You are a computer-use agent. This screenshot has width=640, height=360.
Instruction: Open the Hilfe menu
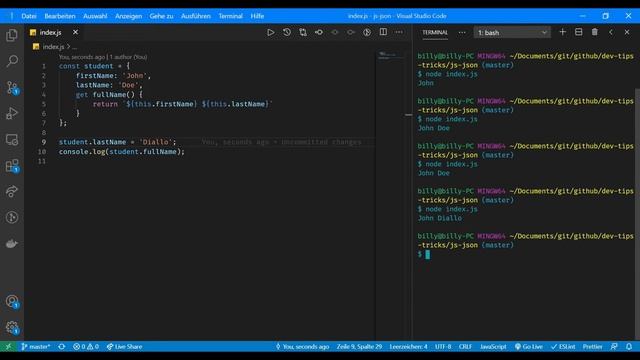[x=257, y=16]
